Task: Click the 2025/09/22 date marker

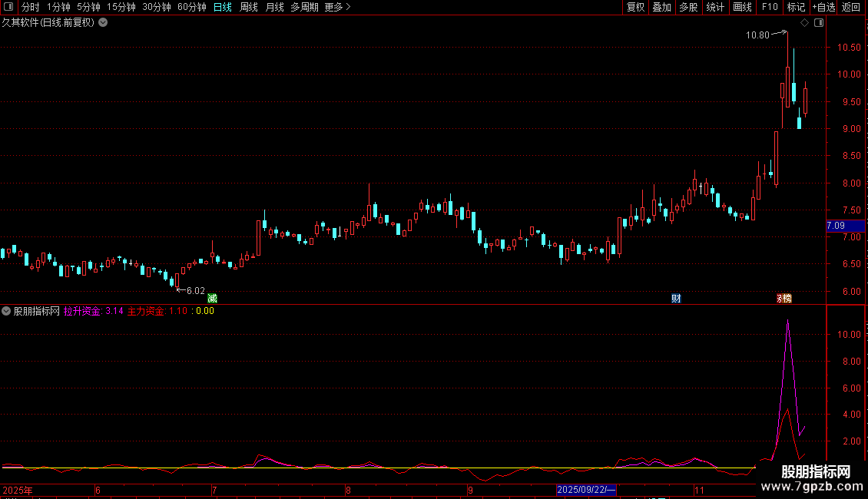Action: pyautogui.click(x=586, y=490)
